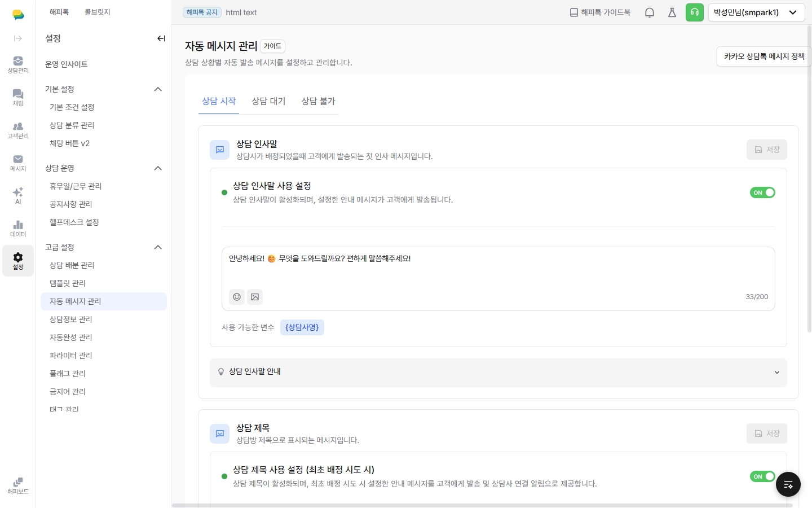Image resolution: width=812 pixels, height=508 pixels.
Task: Click the green headset status icon
Action: pyautogui.click(x=695, y=12)
